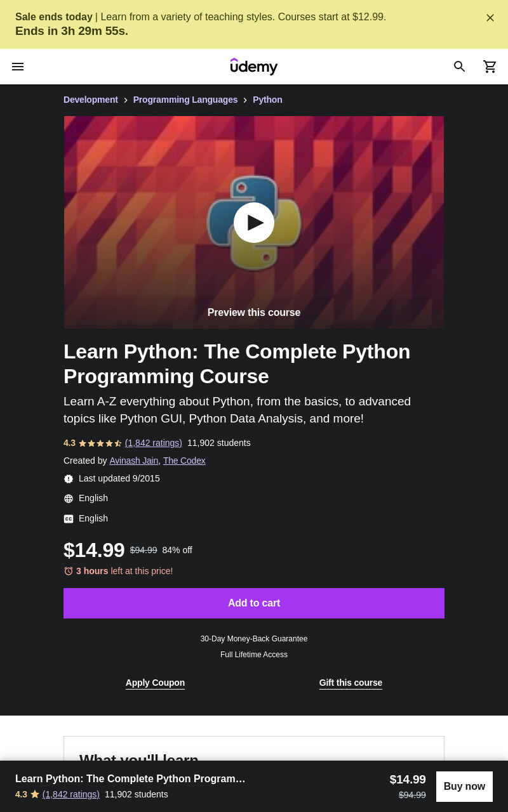508x812 pixels.
Task: Navigate to the Python breadcrumb category
Action: (267, 100)
